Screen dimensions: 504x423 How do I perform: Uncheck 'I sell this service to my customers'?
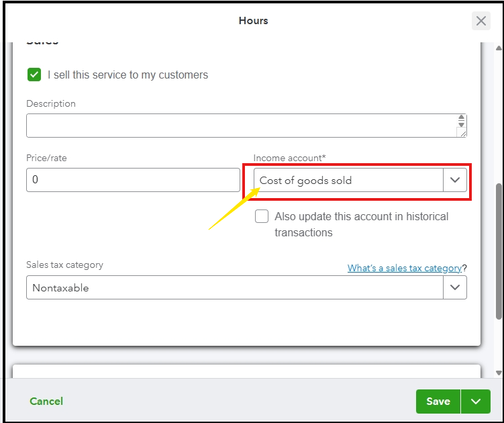point(34,75)
